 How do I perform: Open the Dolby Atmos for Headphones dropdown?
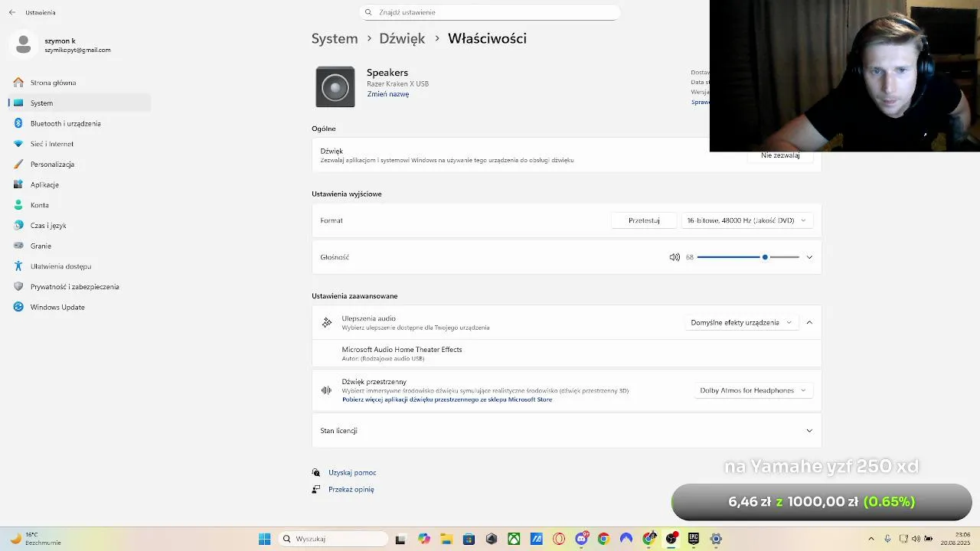753,390
